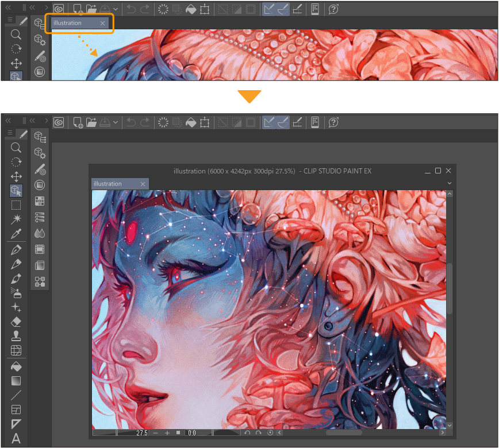Choose the Ruler tool
The height and width of the screenshot is (448, 499).
[x=16, y=424]
